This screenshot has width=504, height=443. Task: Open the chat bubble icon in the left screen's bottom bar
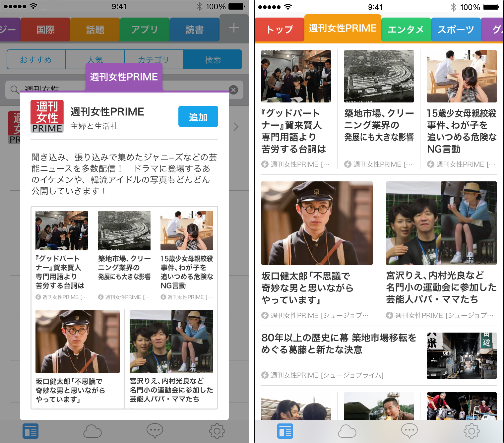[x=155, y=431]
